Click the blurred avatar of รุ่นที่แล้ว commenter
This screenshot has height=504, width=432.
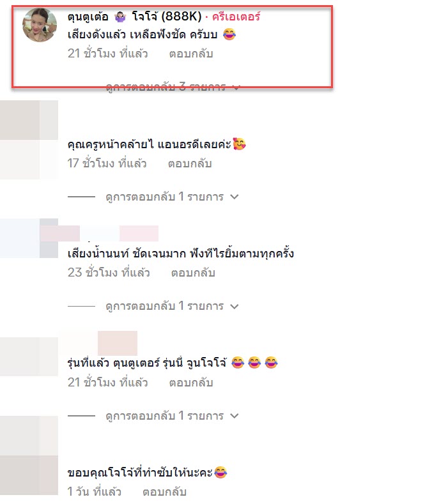29,357
